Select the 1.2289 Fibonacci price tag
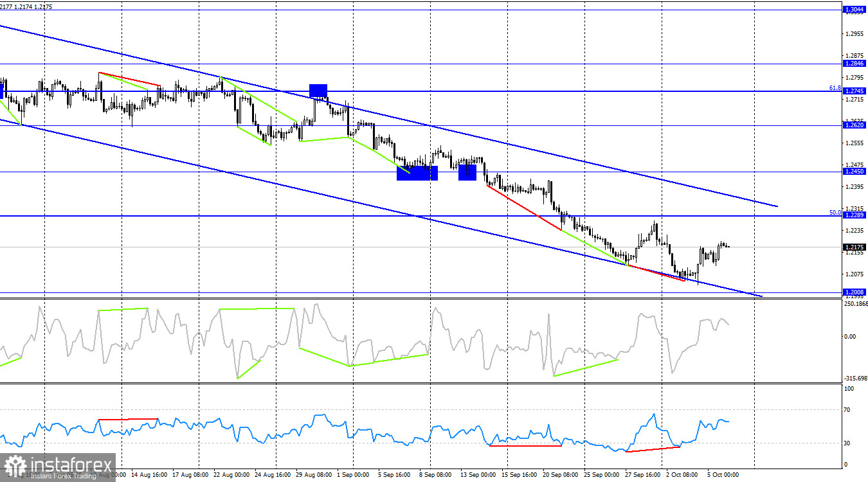 [853, 215]
